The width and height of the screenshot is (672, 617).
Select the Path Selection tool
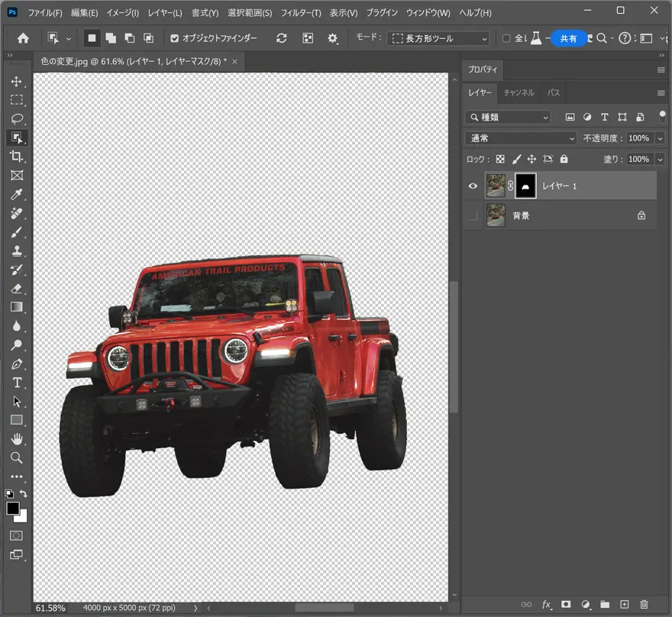(17, 402)
